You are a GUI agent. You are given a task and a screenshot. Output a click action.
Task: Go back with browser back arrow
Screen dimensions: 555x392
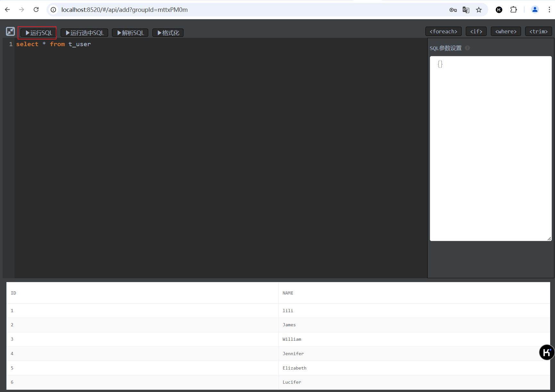point(7,10)
